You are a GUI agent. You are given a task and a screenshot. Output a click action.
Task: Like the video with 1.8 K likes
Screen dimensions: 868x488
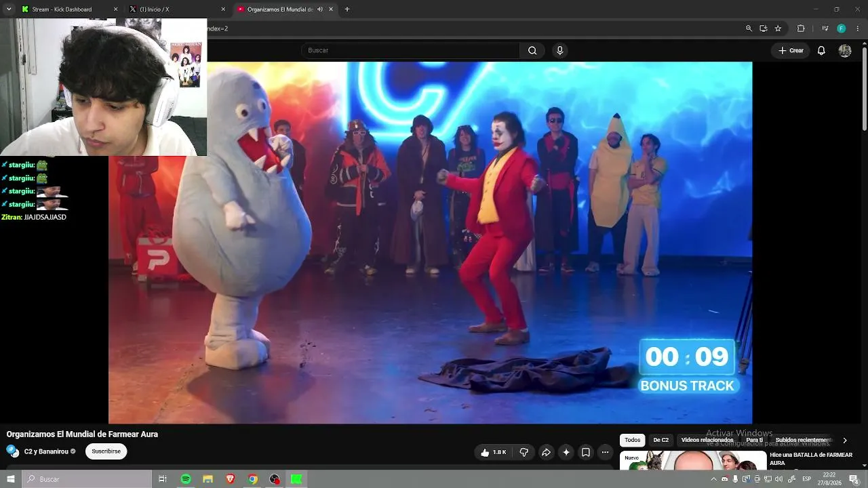(493, 452)
